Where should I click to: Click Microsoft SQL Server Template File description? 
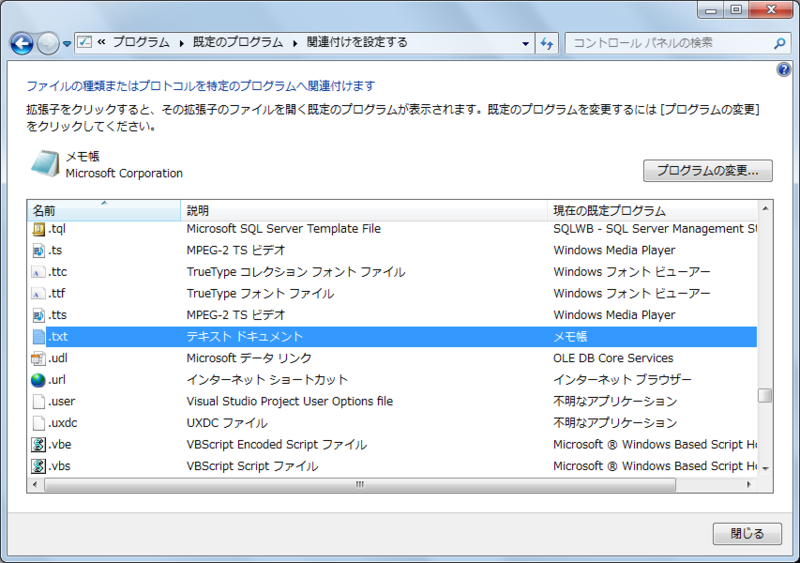(284, 229)
